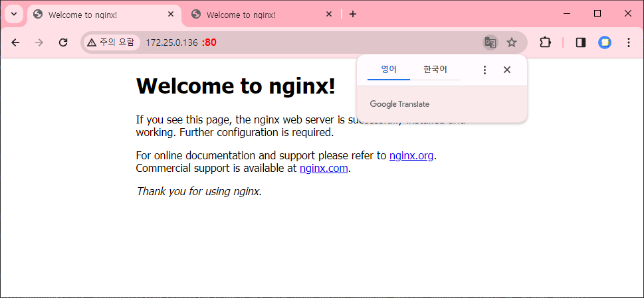Click the Google Translate label in popup
This screenshot has width=644, height=298.
pos(399,104)
